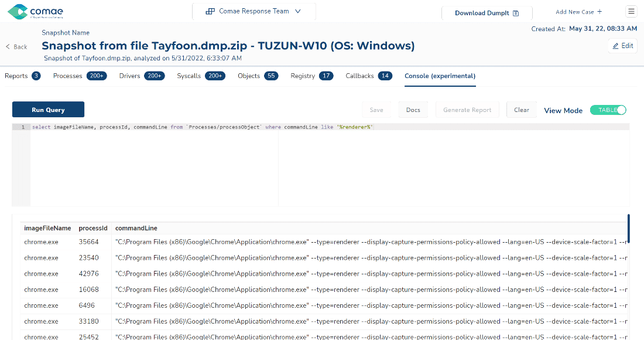
Task: Click the processId column header
Action: point(93,228)
